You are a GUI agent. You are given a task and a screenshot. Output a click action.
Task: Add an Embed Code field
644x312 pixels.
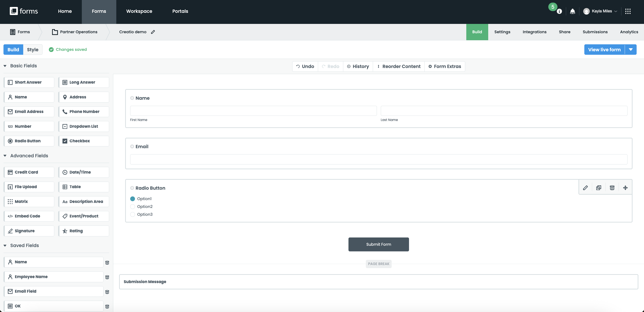29,216
